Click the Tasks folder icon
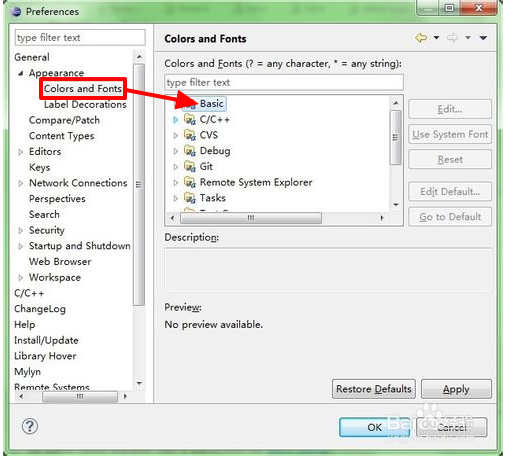This screenshot has width=506, height=456. point(190,198)
